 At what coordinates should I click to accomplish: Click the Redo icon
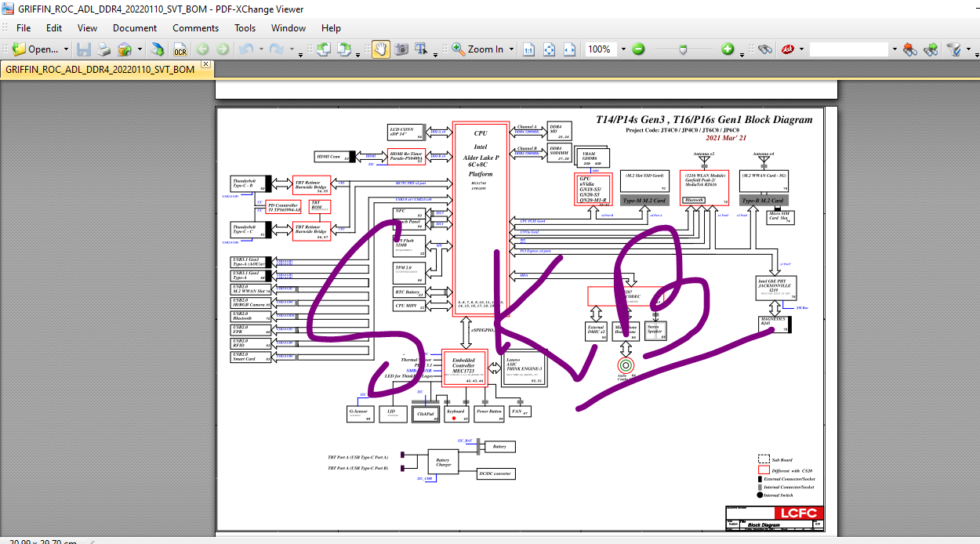pos(276,49)
